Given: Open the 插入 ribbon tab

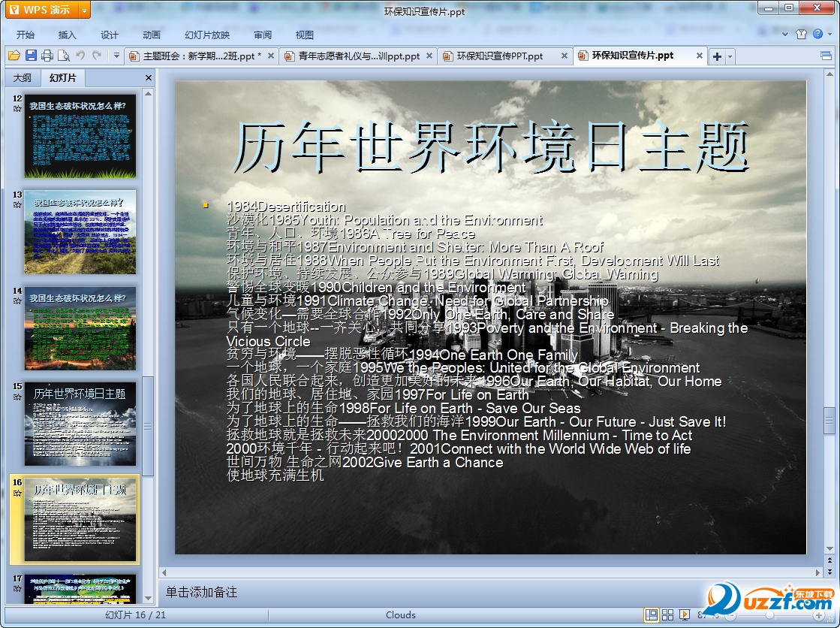Looking at the screenshot, I should coord(67,35).
